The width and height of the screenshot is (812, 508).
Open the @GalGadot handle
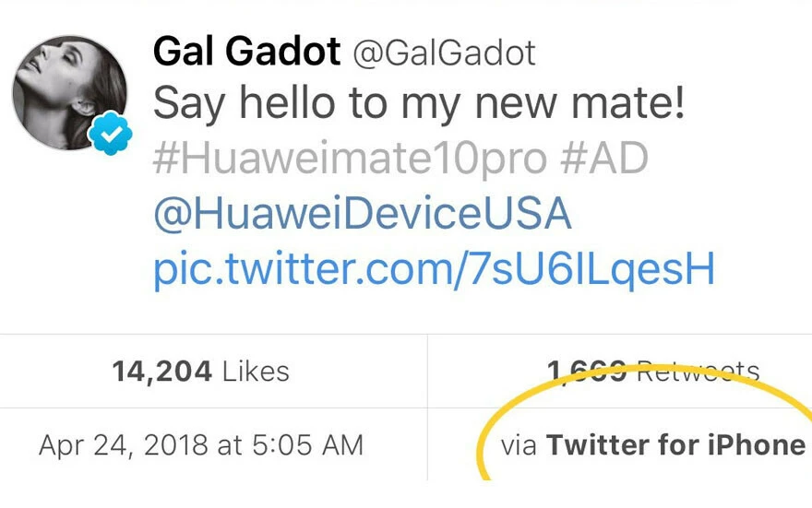coord(444,53)
